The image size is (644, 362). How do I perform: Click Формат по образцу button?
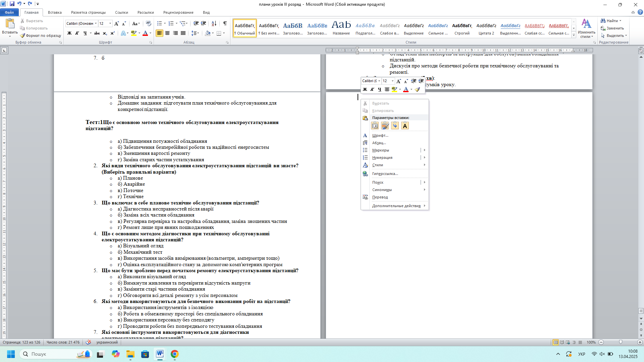(41, 36)
